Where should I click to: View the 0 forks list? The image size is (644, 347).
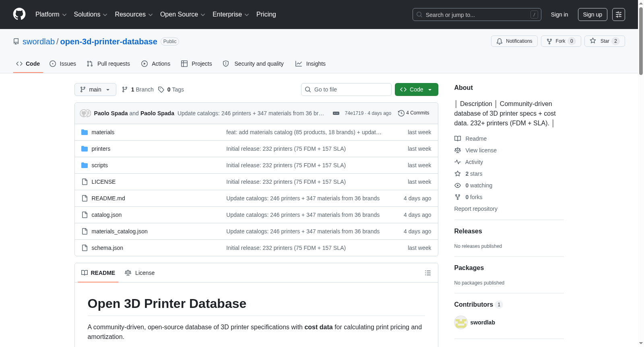point(469,197)
